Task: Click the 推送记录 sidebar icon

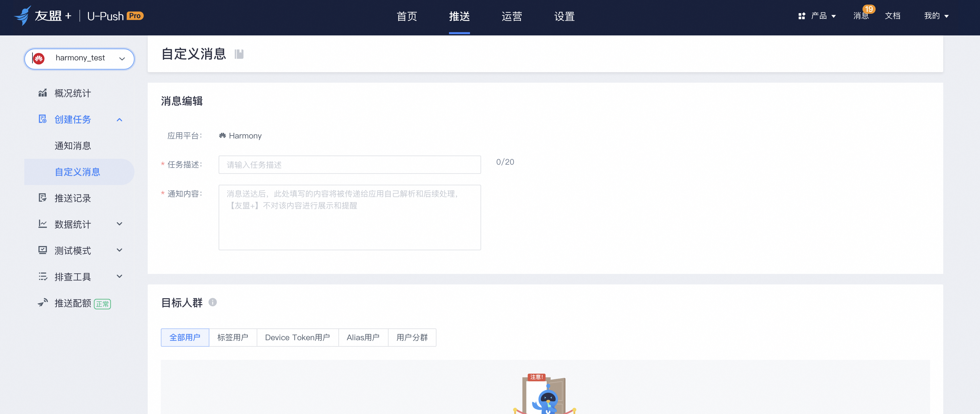Action: click(43, 198)
